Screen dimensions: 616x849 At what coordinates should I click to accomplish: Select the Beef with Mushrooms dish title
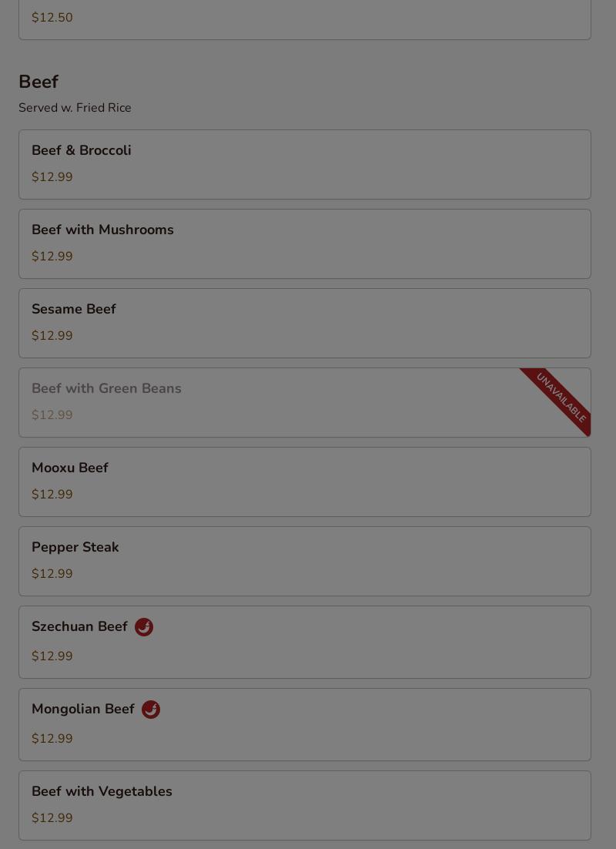(102, 230)
